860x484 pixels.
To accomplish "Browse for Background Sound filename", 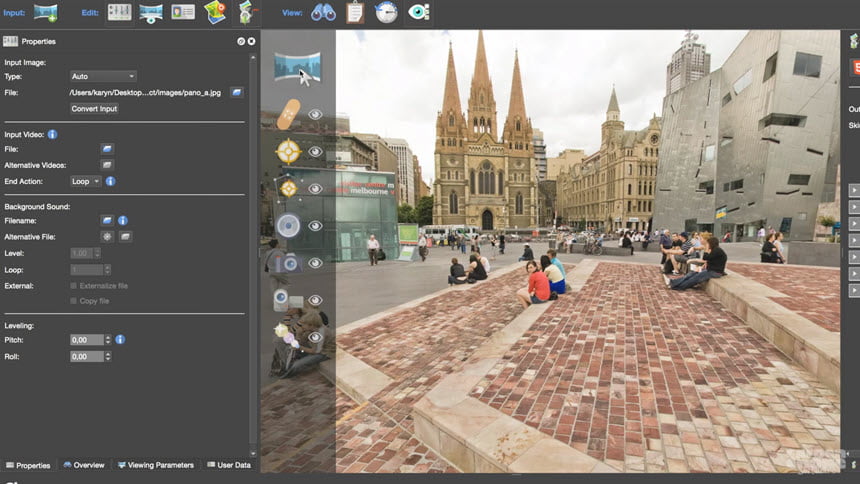I will pyautogui.click(x=107, y=221).
